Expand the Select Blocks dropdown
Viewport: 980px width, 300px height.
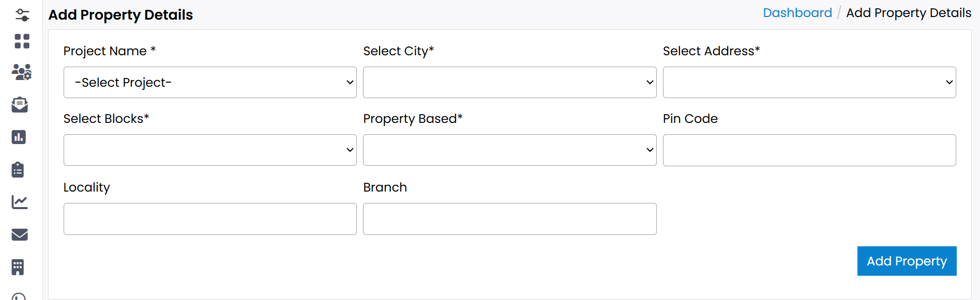click(x=209, y=150)
